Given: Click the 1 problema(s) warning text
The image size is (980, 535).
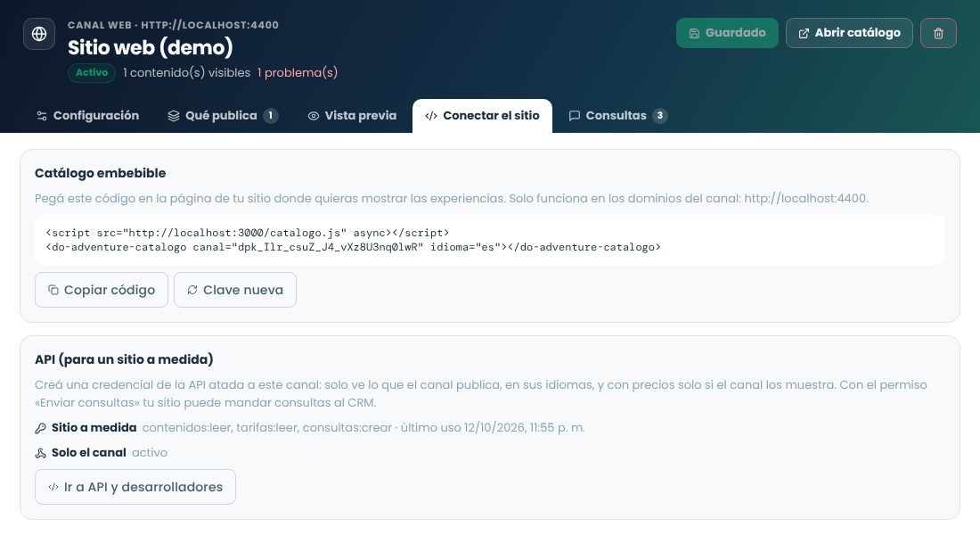Looking at the screenshot, I should (298, 72).
